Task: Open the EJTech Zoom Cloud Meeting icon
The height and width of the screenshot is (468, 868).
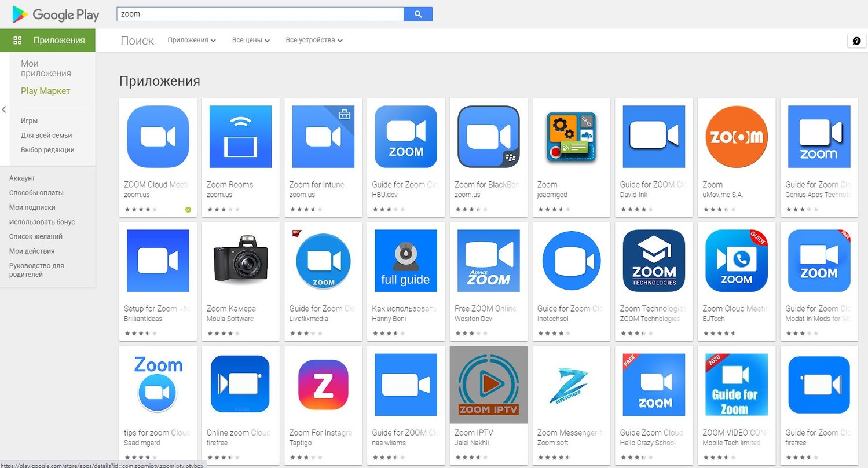Action: pyautogui.click(x=737, y=261)
